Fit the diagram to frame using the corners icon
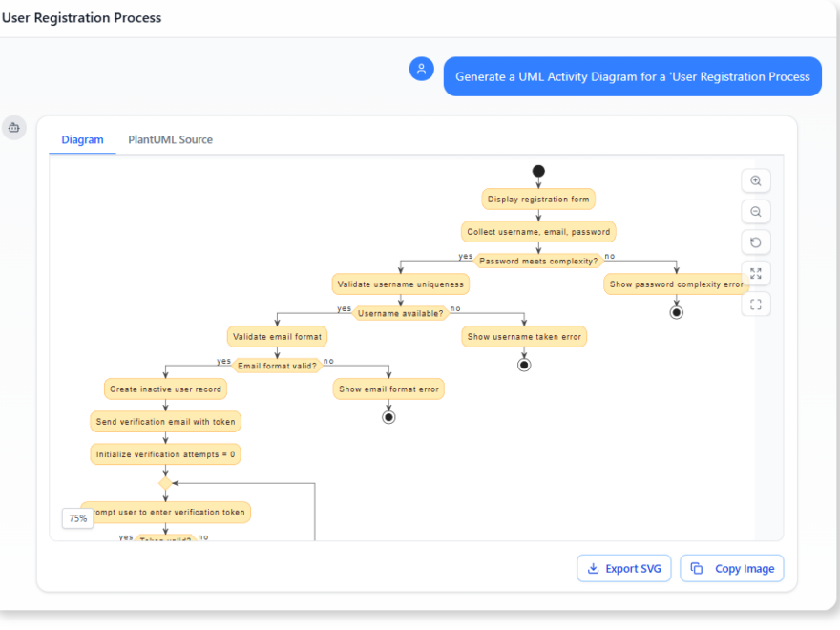840x630 pixels. 755,304
